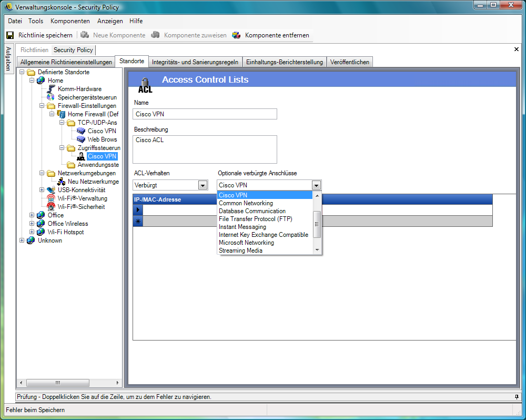
Task: Expand the Office location node
Action: (32, 215)
